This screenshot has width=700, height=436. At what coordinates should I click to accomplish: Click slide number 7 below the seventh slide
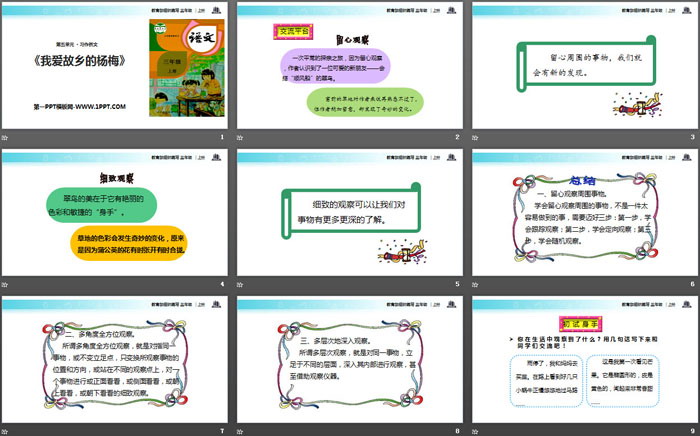pyautogui.click(x=222, y=431)
